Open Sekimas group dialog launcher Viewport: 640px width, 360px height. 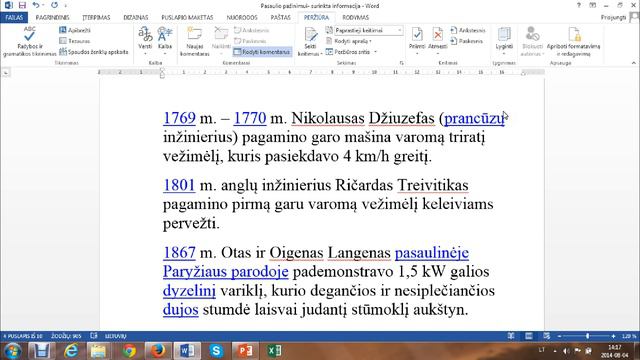pos(402,63)
